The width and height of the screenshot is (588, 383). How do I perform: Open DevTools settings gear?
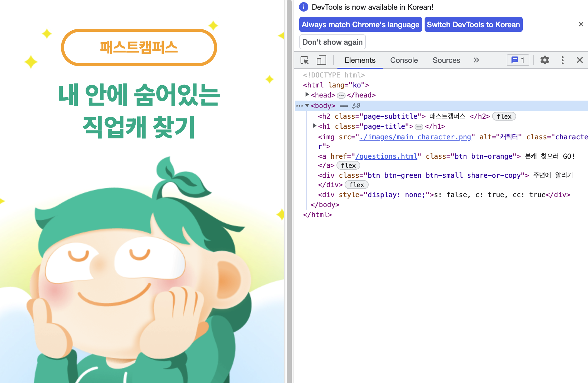[545, 60]
